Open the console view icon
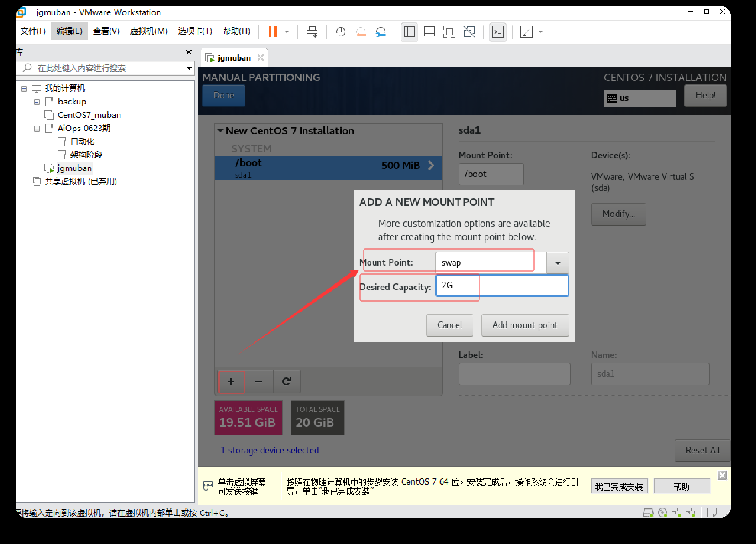The height and width of the screenshot is (544, 756). pyautogui.click(x=498, y=32)
